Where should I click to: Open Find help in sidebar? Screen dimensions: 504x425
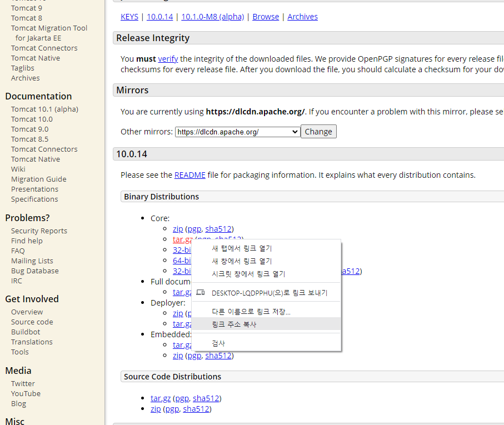[27, 241]
